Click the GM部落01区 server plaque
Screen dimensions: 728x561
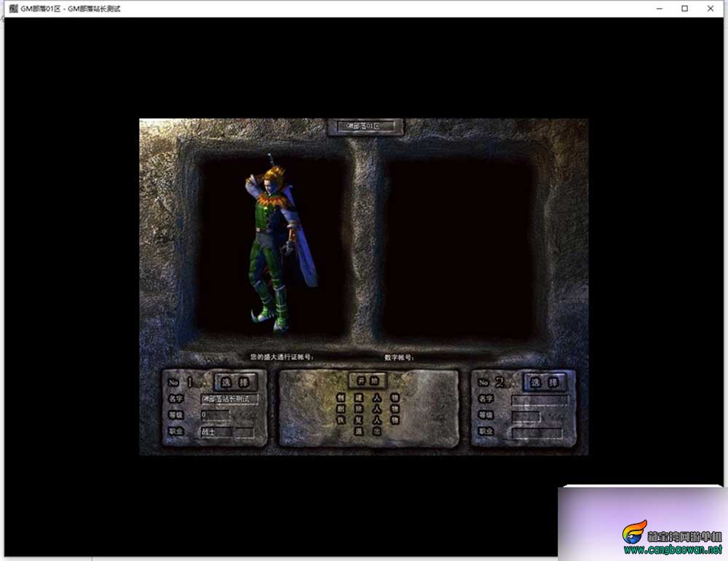(x=365, y=127)
